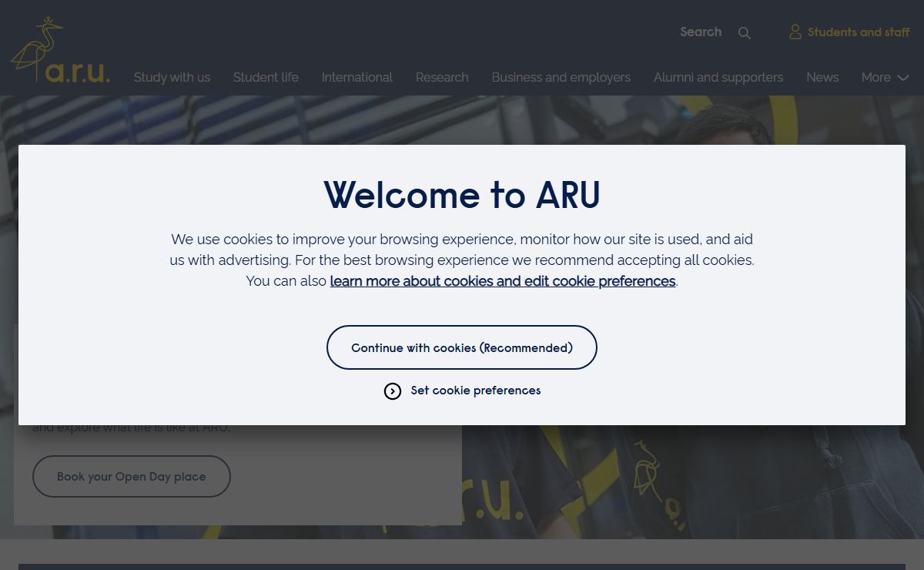The width and height of the screenshot is (924, 570).
Task: Open the International menu
Action: 357,77
